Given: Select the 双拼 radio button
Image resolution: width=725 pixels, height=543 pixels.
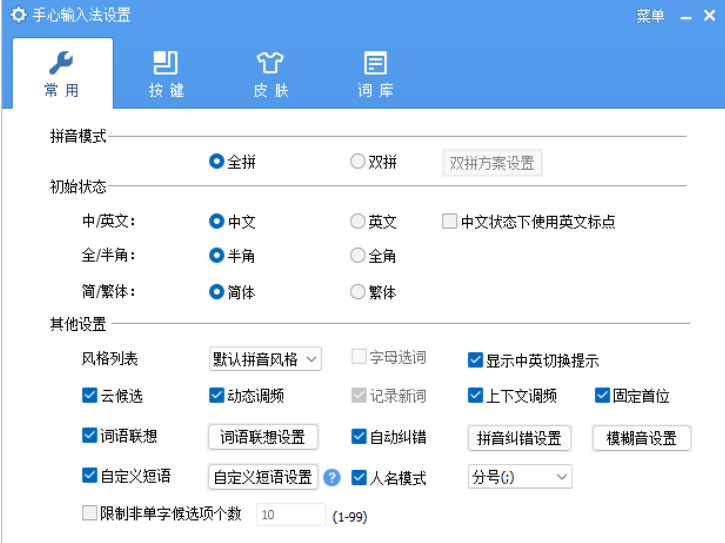Looking at the screenshot, I should coord(358,162).
